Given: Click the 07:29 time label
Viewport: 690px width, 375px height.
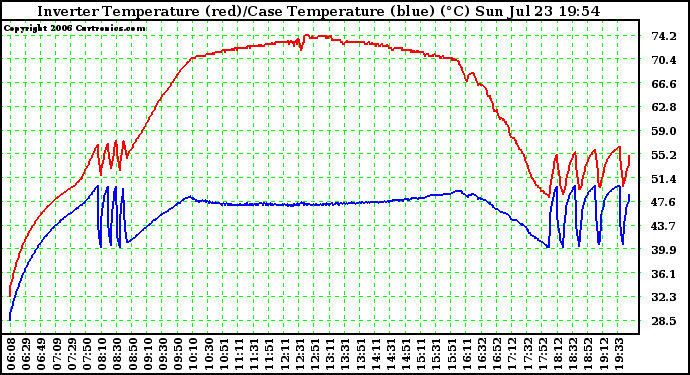Looking at the screenshot, I should (x=72, y=354).
